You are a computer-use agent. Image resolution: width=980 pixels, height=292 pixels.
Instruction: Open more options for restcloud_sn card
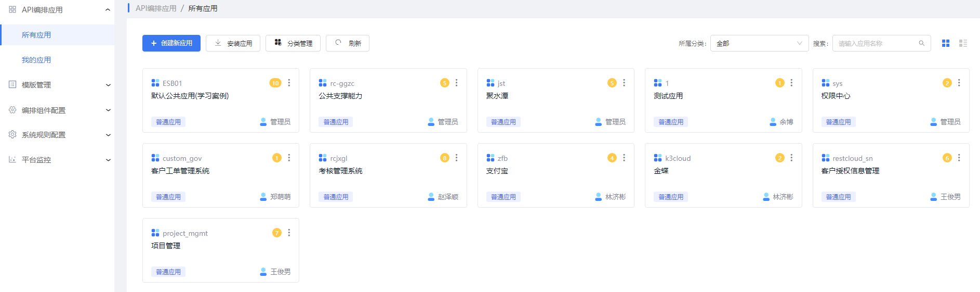[959, 158]
